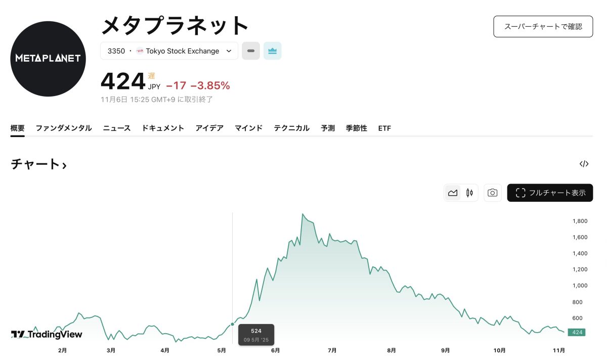Click the Japan flag icon in the exchange selector
This screenshot has height=364, width=607.
140,51
